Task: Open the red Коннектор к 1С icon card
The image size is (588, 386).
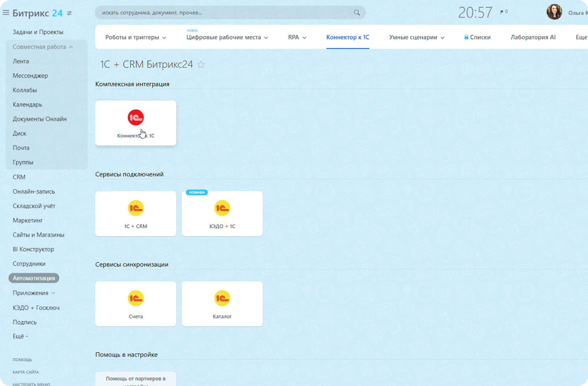Action: (x=136, y=123)
